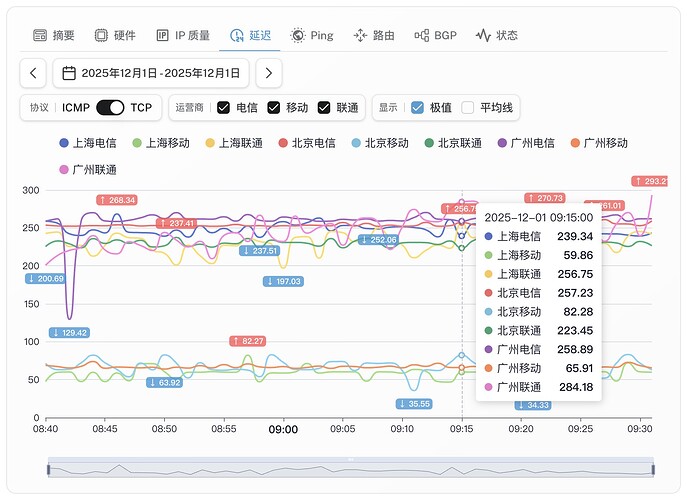This screenshot has width=687, height=500.
Task: Select the 延迟 latency tab
Action: coord(251,35)
